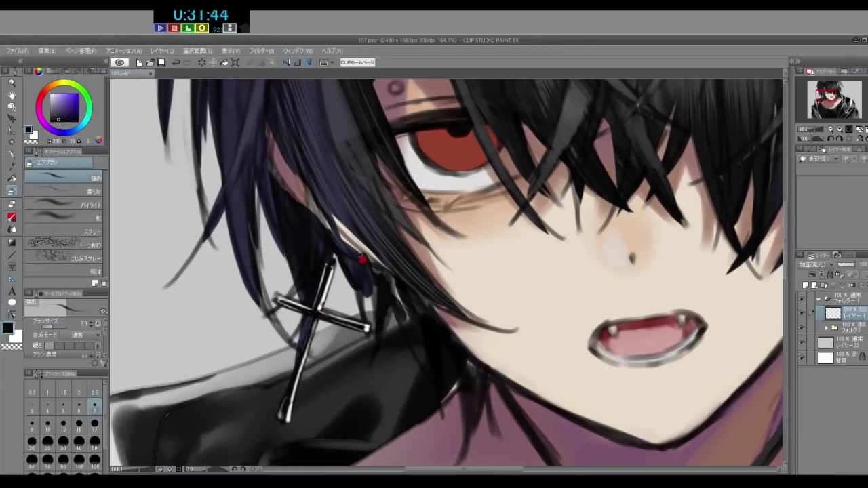Image resolution: width=868 pixels, height=488 pixels.
Task: Select the Blend droplets tool
Action: tap(12, 229)
